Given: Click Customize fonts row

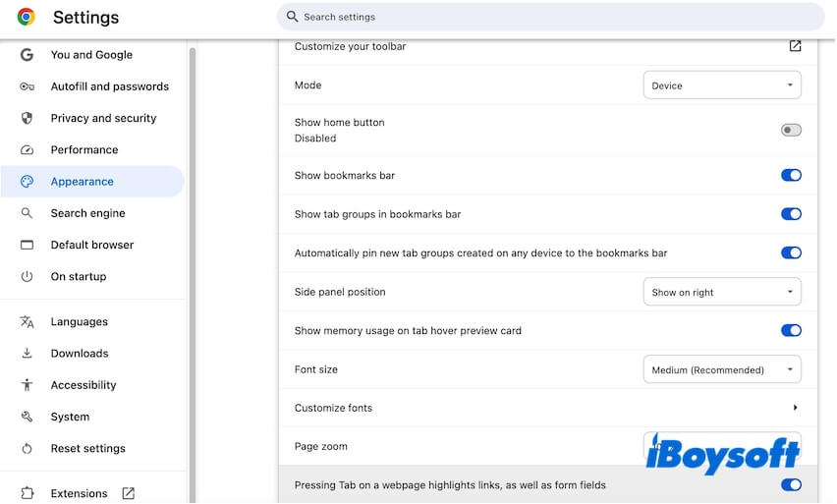Looking at the screenshot, I should 547,408.
